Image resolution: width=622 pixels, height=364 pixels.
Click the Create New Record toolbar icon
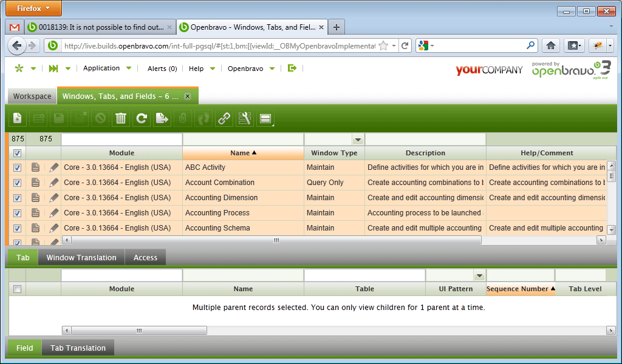[x=18, y=119]
